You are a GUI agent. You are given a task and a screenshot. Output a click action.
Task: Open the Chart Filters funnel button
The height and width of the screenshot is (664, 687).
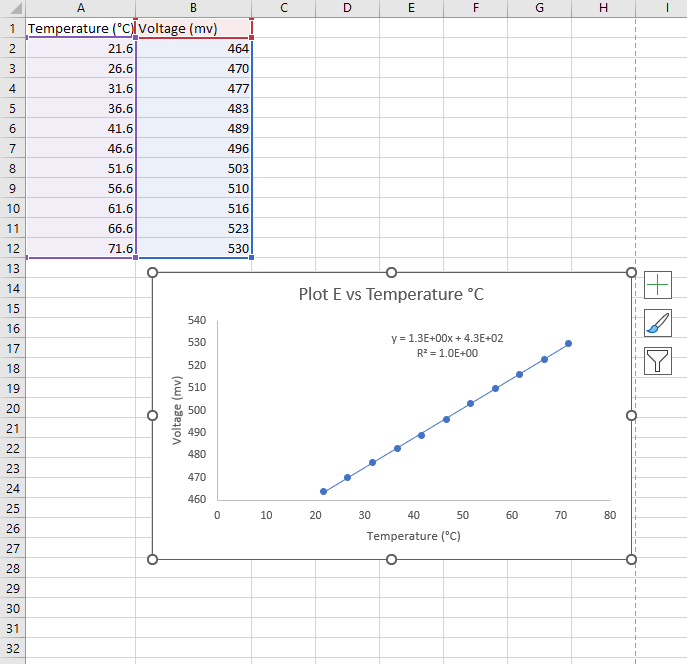pos(658,361)
